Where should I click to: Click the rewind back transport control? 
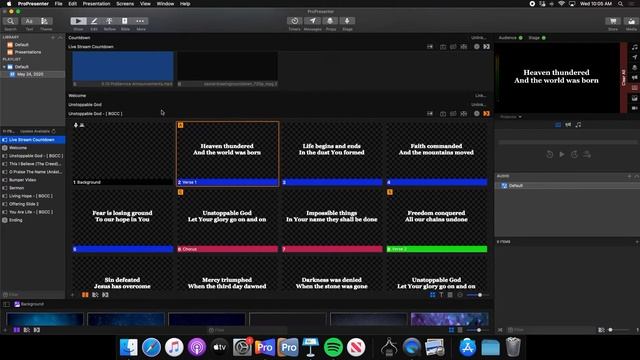pyautogui.click(x=550, y=154)
